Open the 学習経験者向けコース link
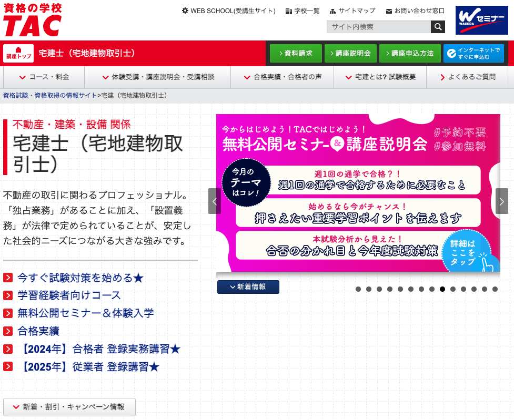This screenshot has height=420, width=514. (x=69, y=295)
